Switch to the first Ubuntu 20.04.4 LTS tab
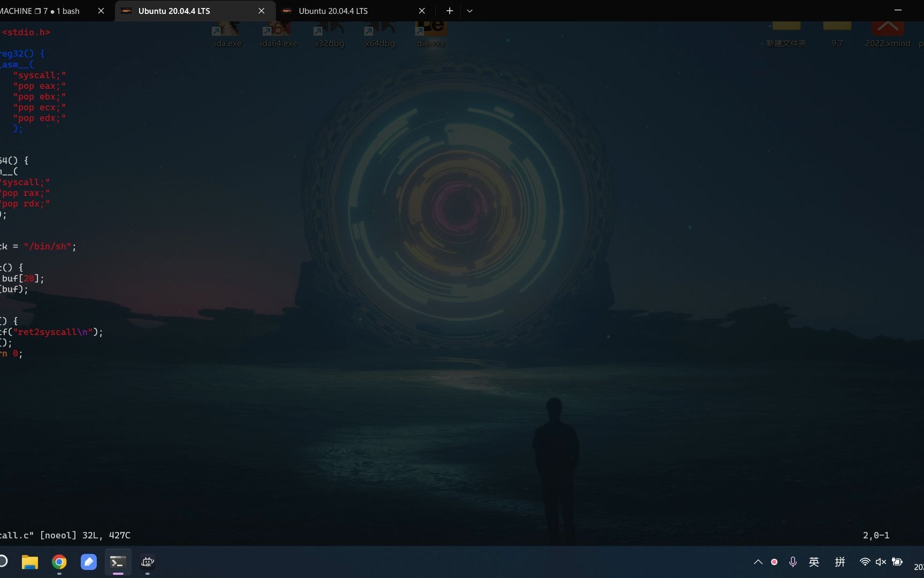924x578 pixels. coord(195,11)
